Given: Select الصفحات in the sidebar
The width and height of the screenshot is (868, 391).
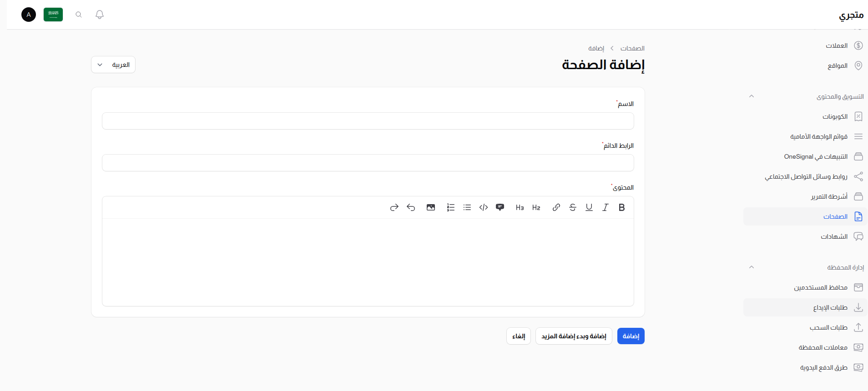Looking at the screenshot, I should tap(805, 216).
